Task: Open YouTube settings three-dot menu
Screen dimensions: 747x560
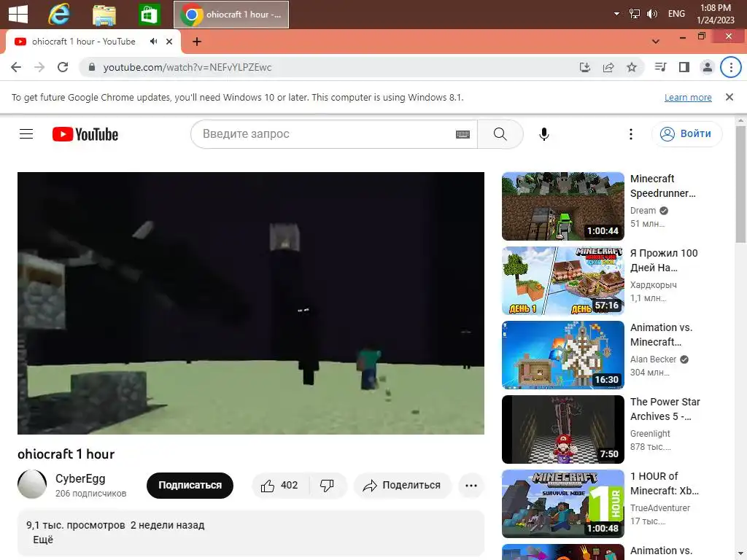Action: click(631, 134)
